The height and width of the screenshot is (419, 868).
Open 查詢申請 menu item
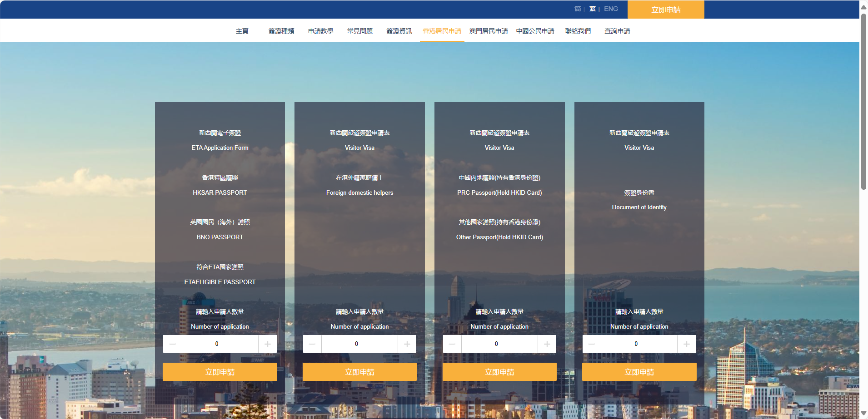(617, 31)
